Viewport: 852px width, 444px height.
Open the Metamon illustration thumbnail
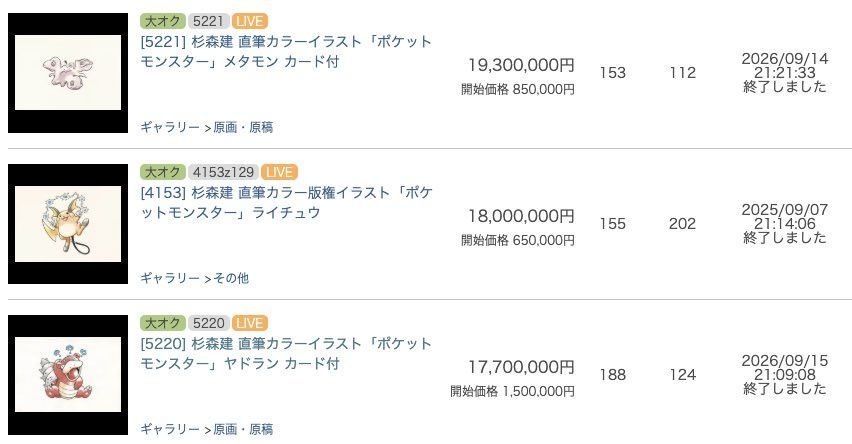pyautogui.click(x=68, y=73)
